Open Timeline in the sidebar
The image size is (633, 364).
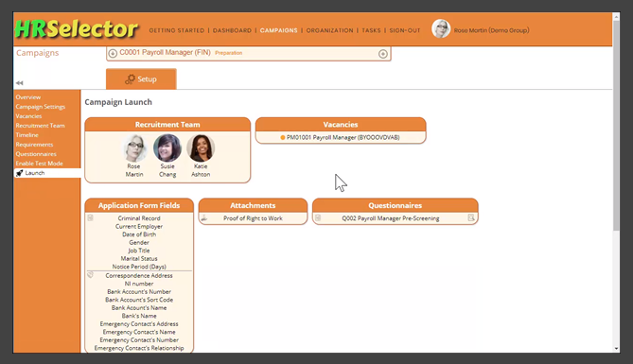point(27,135)
